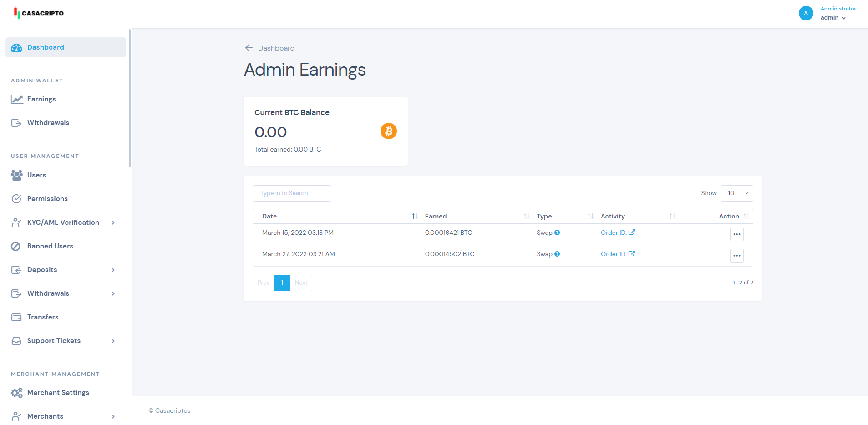Viewport: 868px width, 425px height.
Task: Toggle sorting on the Earned column
Action: point(527,216)
